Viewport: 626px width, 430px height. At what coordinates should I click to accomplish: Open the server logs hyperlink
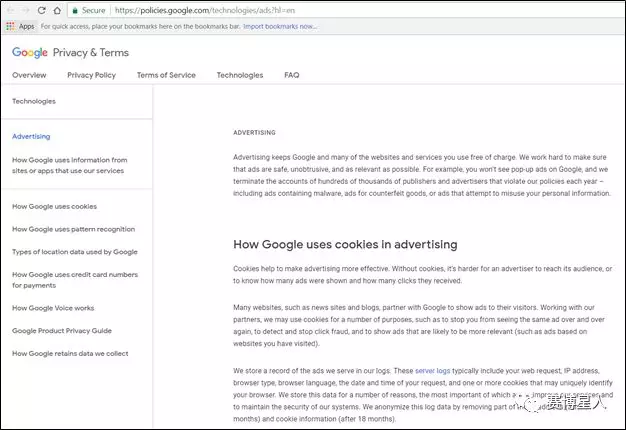(432, 371)
